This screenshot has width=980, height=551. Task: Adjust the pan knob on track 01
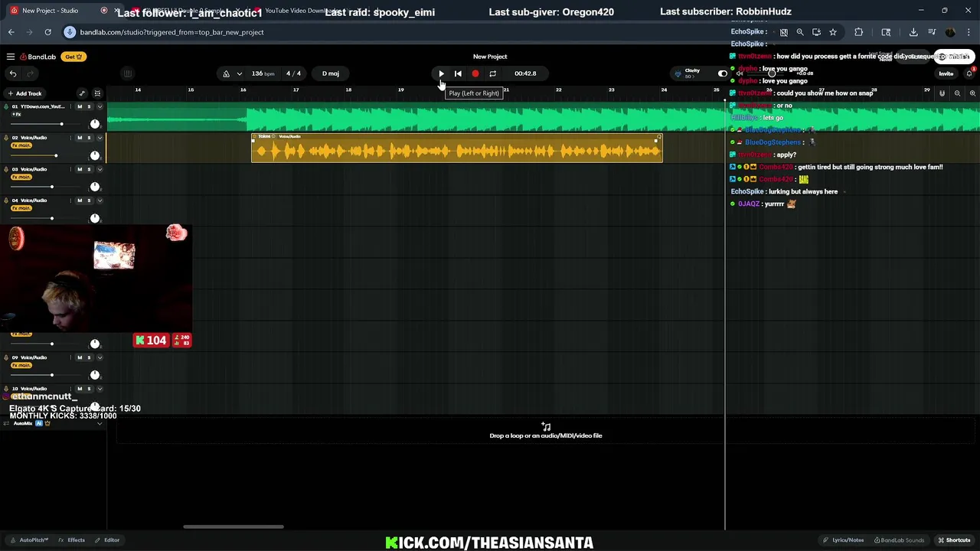tap(95, 123)
